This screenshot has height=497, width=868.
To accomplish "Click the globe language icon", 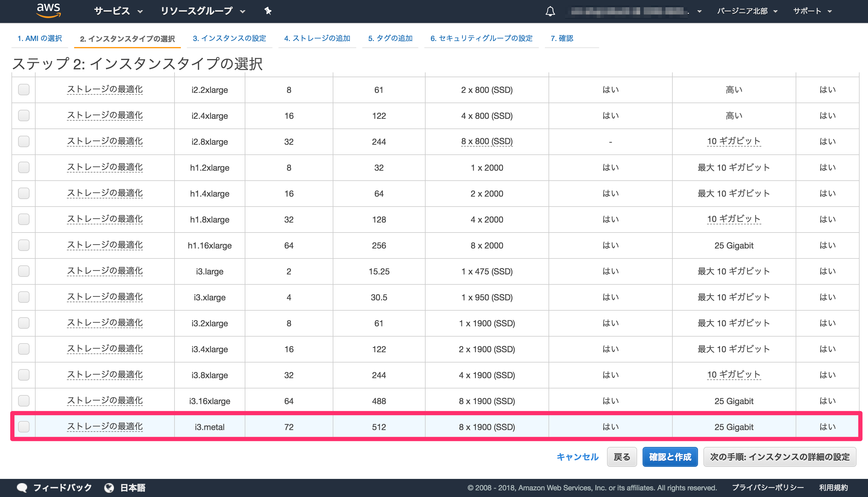I will point(109,487).
